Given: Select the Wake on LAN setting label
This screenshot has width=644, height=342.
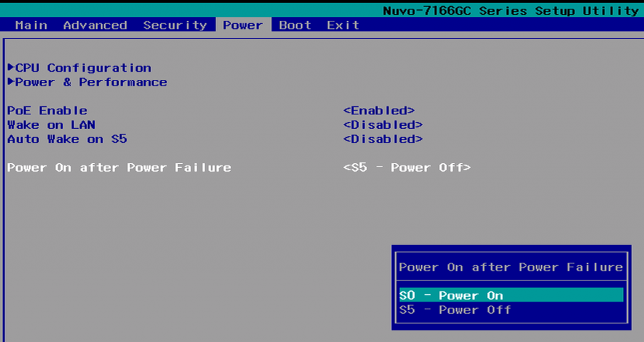Looking at the screenshot, I should [x=51, y=125].
